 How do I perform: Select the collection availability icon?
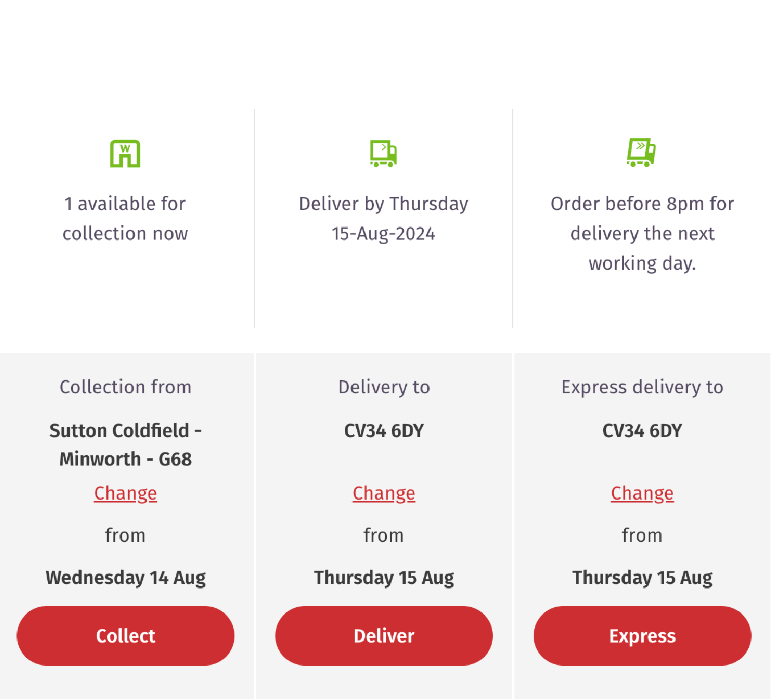(125, 153)
